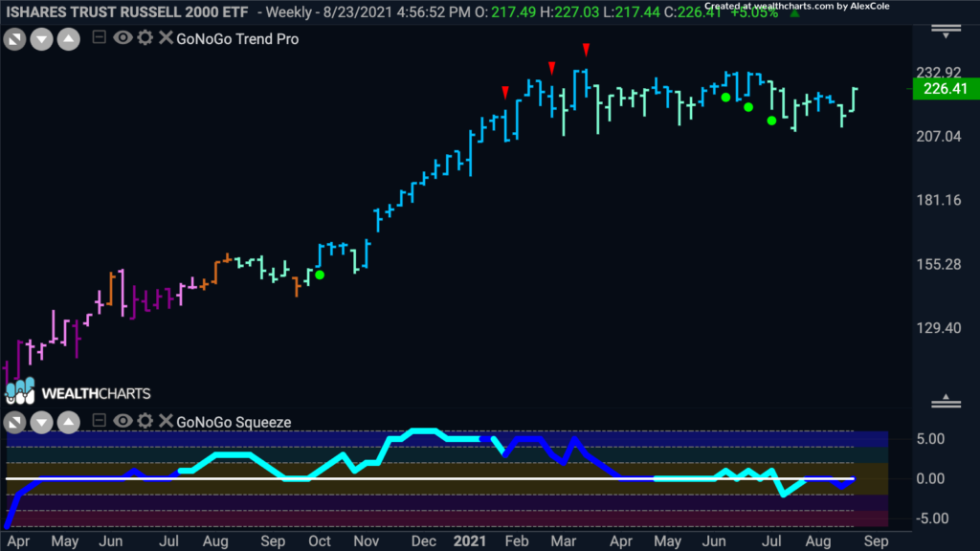
Task: Click the ISHARES TRUST RUSSELL 2000 ETF title
Action: pos(127,11)
